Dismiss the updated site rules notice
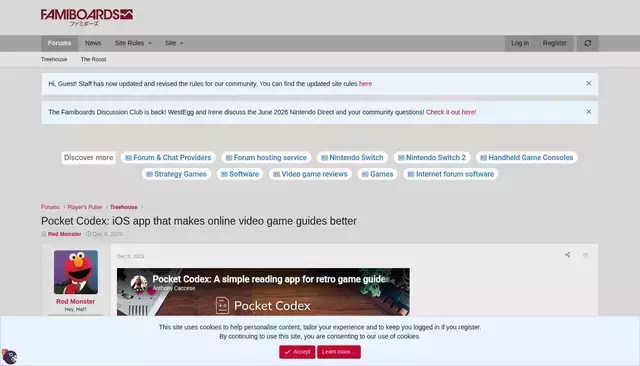The image size is (640, 366). coord(588,83)
